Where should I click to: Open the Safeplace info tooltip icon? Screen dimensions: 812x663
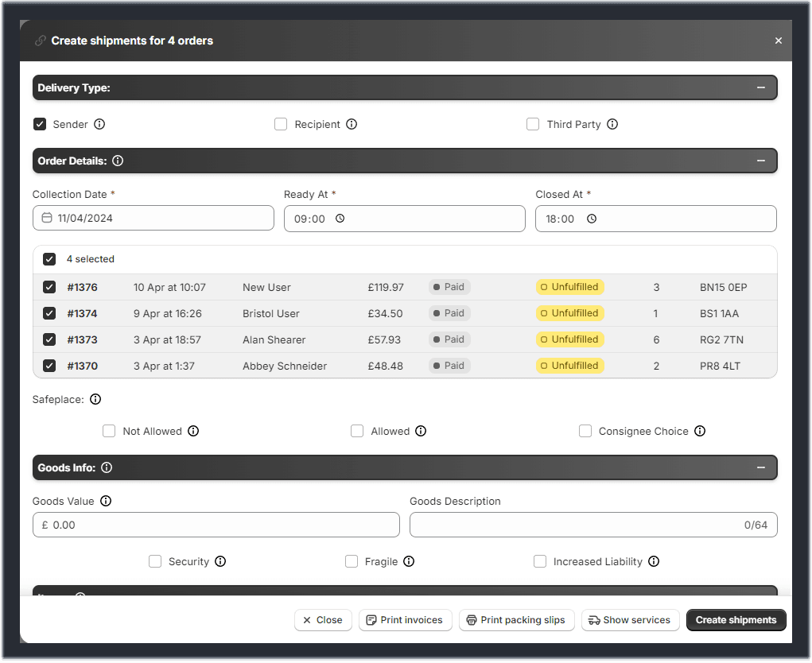[95, 399]
